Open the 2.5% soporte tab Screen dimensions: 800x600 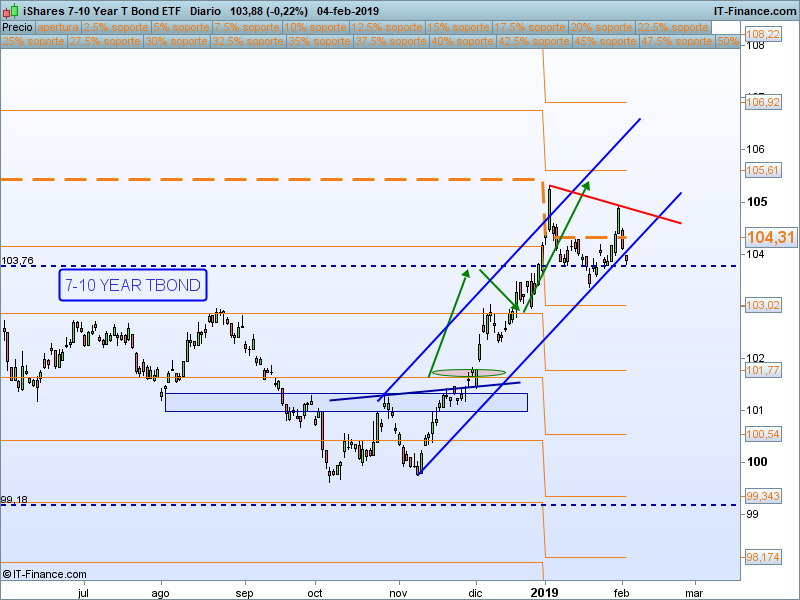(x=116, y=28)
